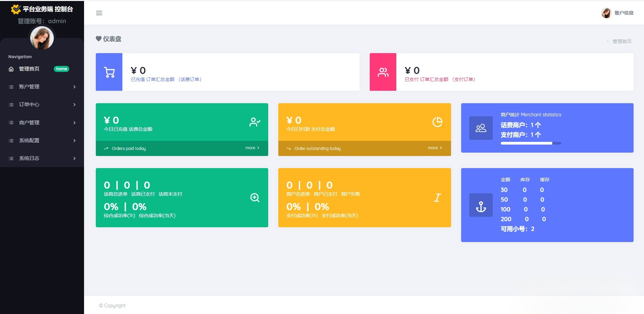Click the merchant statistics progress bar

pos(531,143)
